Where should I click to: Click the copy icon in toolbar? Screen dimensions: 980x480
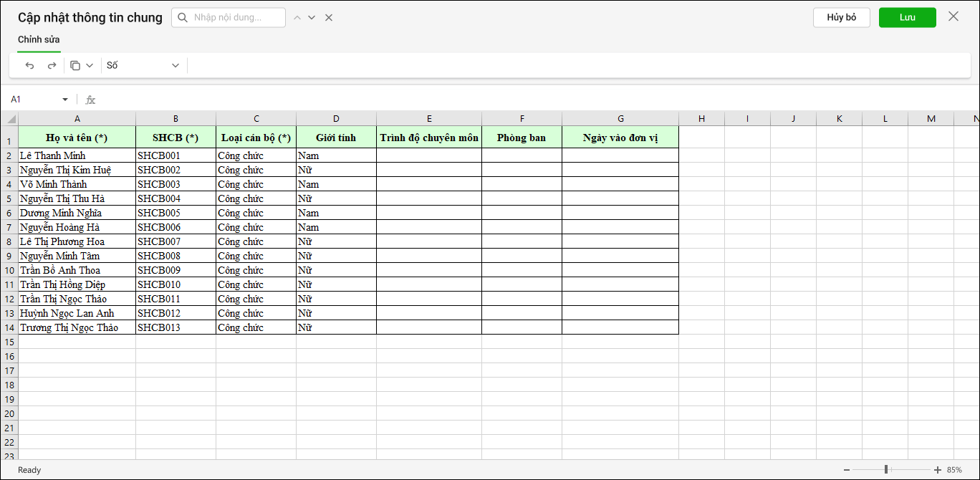coord(75,66)
